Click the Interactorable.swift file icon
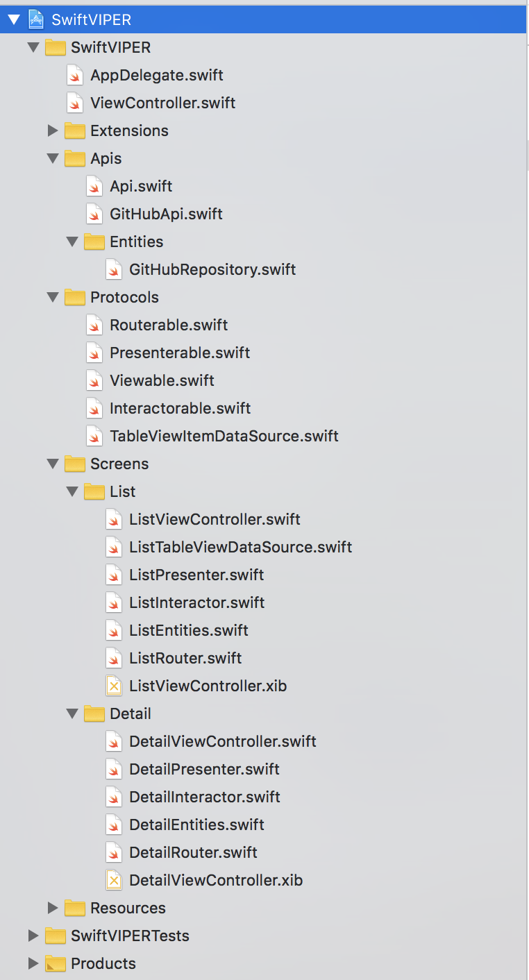 coord(94,408)
